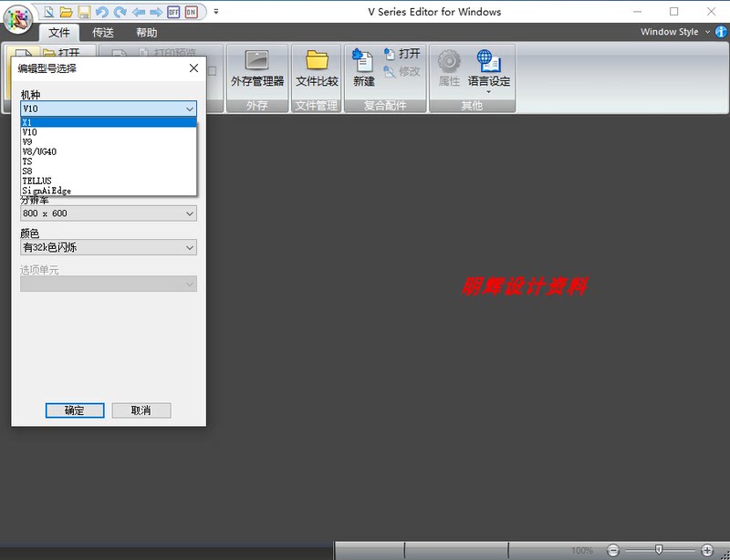Click the redo arrow icon

point(120,12)
